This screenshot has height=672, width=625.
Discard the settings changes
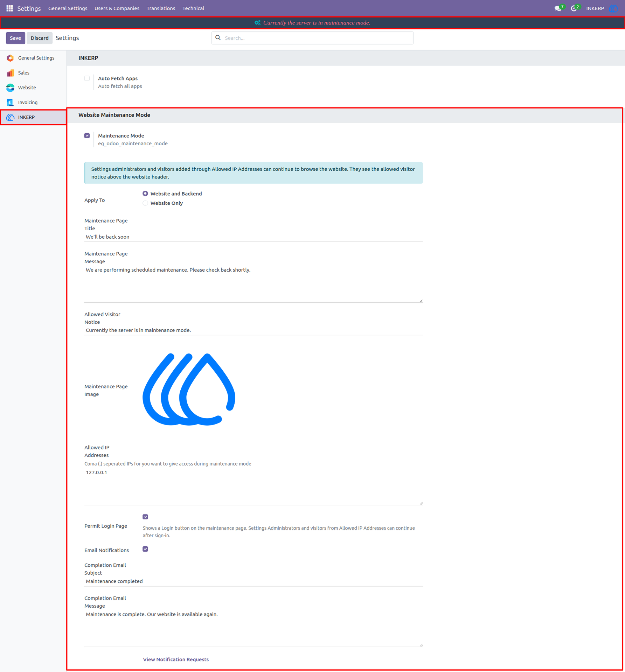pos(39,38)
